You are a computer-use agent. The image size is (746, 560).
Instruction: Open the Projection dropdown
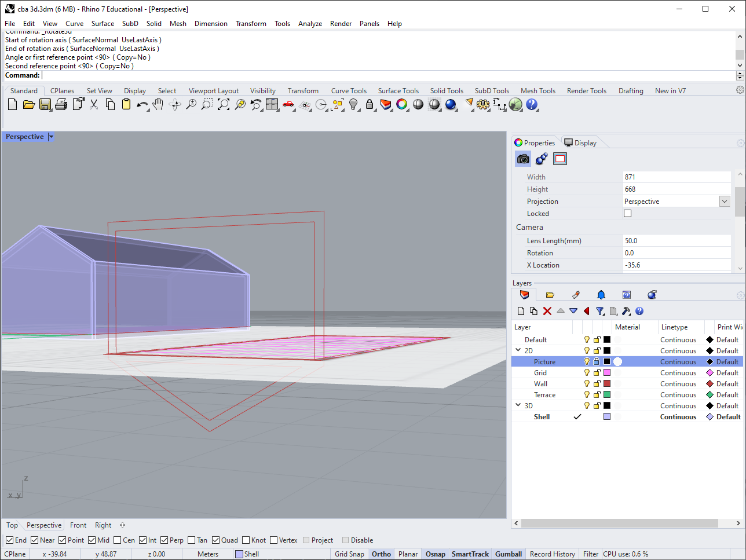coord(725,202)
